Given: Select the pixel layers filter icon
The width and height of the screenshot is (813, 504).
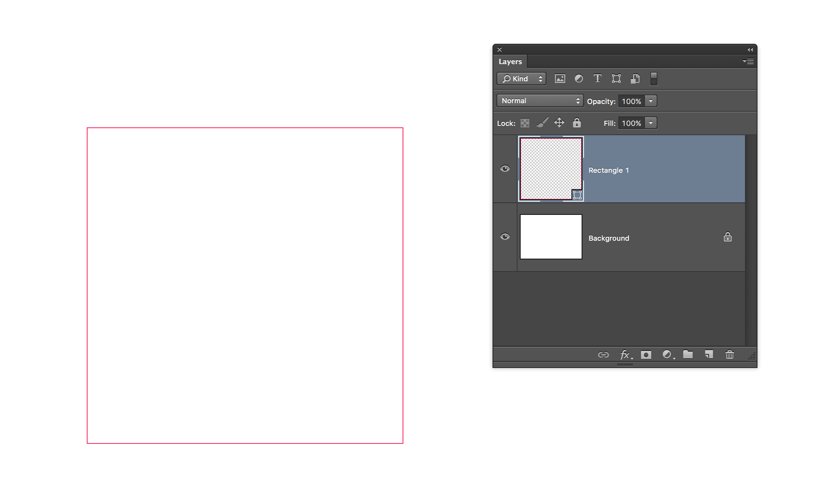Looking at the screenshot, I should click(561, 79).
